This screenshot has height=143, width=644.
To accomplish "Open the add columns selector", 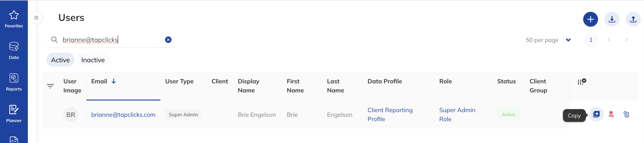I will (582, 81).
